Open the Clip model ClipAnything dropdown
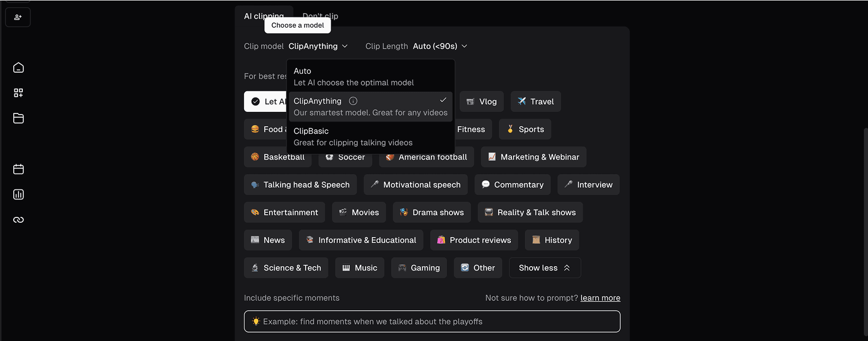The width and height of the screenshot is (868, 341). click(x=318, y=46)
